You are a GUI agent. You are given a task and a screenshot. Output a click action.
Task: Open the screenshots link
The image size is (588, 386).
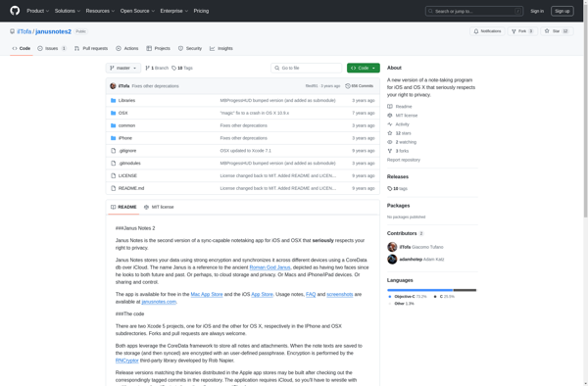point(340,294)
